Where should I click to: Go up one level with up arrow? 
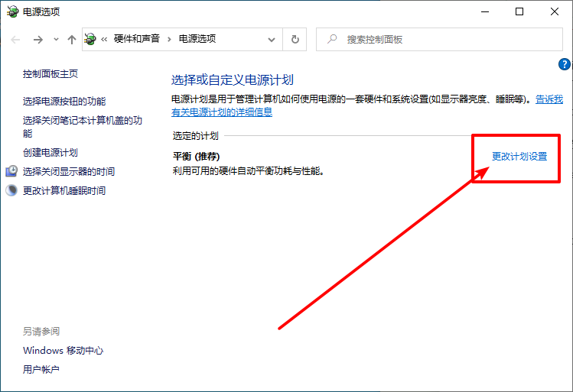click(72, 39)
